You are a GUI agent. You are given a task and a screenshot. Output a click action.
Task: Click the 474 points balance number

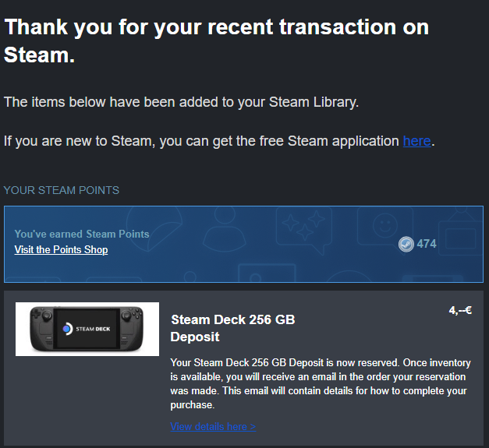[427, 244]
